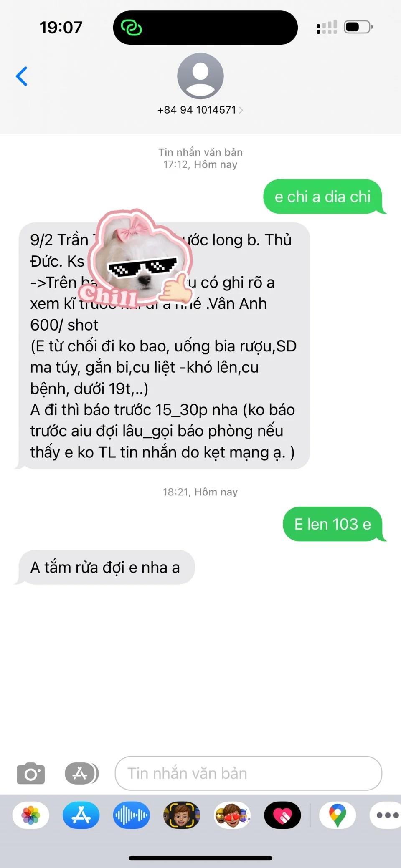Viewport: 401px width, 868px height.
Task: Open the heart Digital Touch icon
Action: click(x=283, y=815)
